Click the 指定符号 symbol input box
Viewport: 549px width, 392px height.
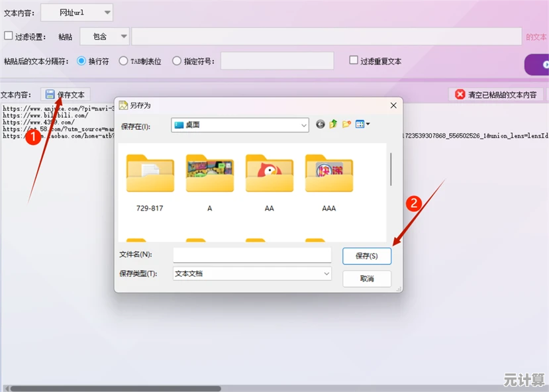277,61
